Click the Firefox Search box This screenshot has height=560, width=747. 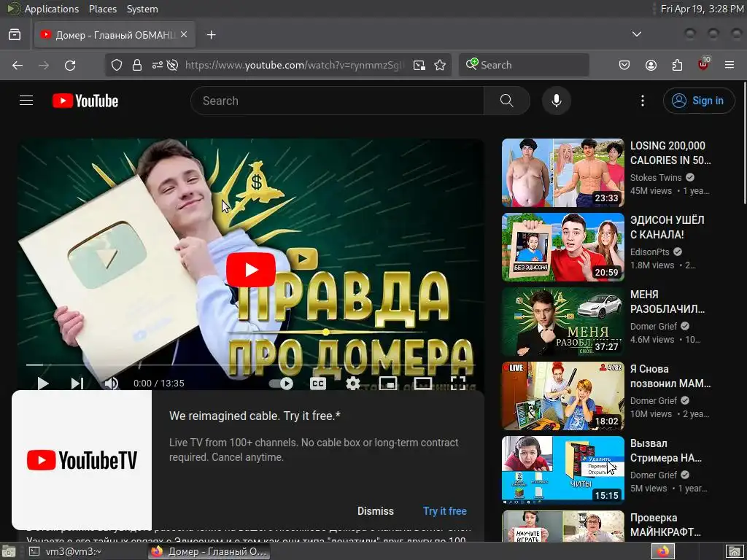coord(524,65)
